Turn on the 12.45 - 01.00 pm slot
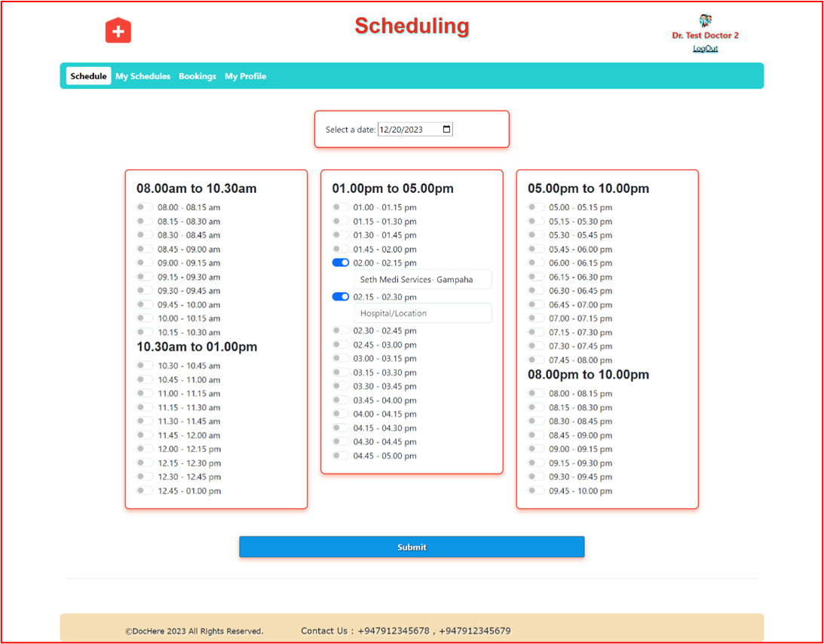 pyautogui.click(x=145, y=490)
